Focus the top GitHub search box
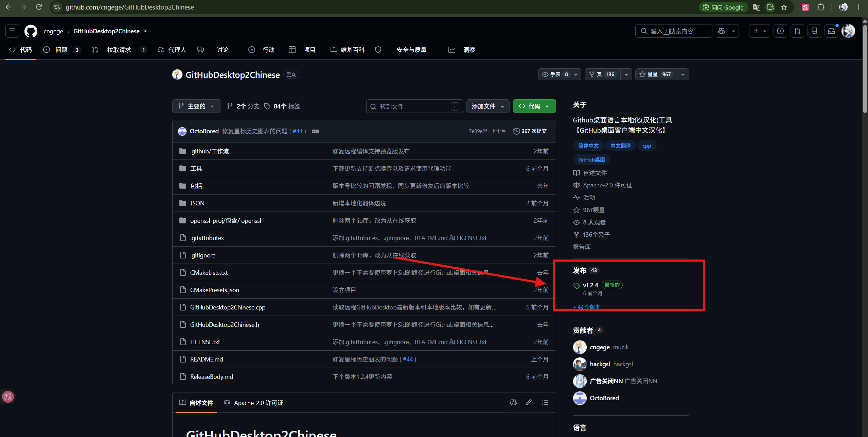The width and height of the screenshot is (868, 437). tap(673, 31)
